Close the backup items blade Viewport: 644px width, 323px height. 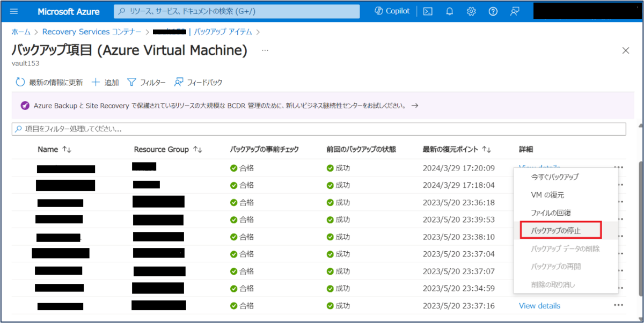(625, 50)
